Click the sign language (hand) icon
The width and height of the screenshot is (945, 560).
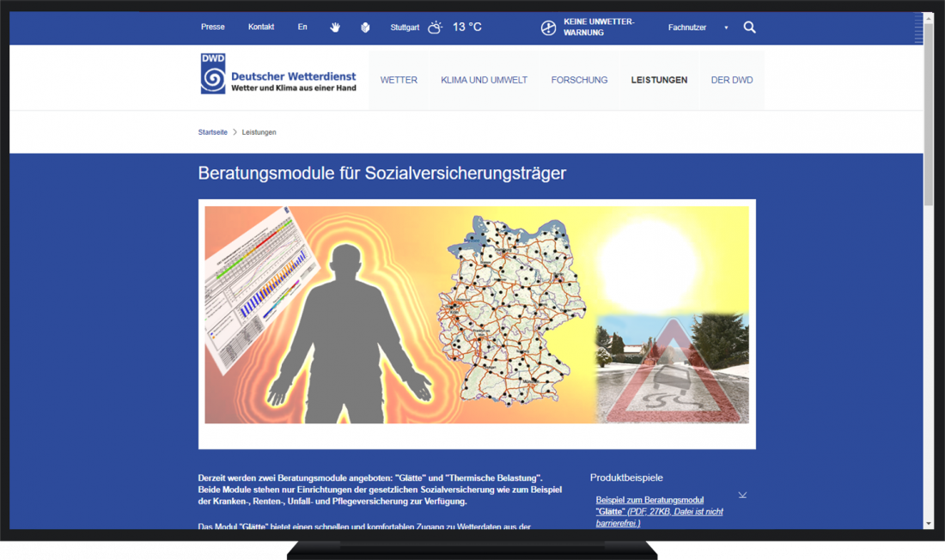(x=335, y=27)
